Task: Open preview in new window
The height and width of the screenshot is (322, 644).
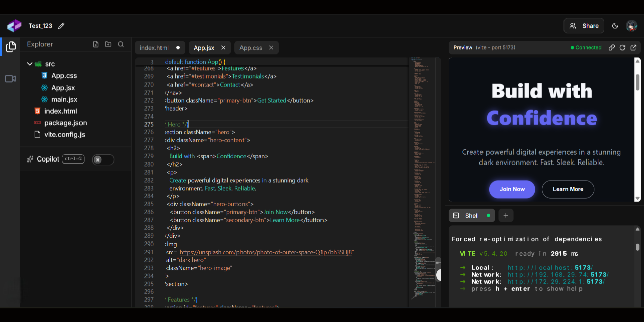Action: [633, 48]
